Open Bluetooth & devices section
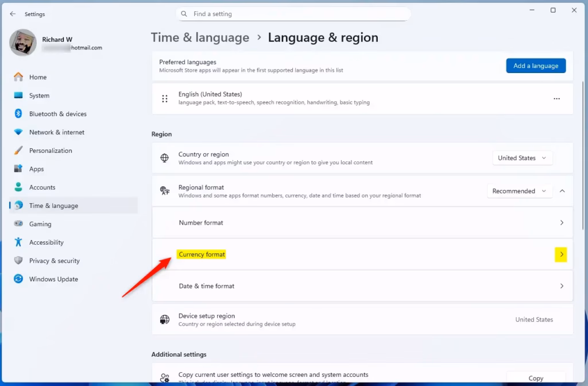The image size is (588, 386). click(x=73, y=114)
